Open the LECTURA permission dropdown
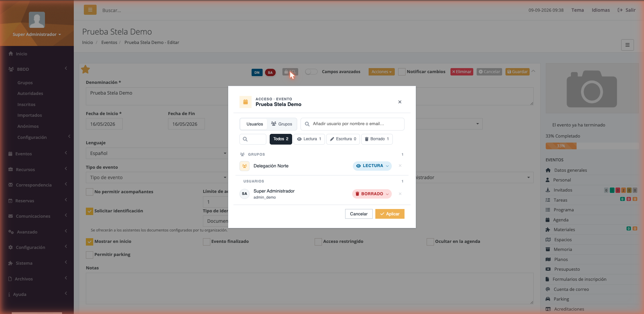Viewport: 644px width, 314px height. [x=372, y=166]
